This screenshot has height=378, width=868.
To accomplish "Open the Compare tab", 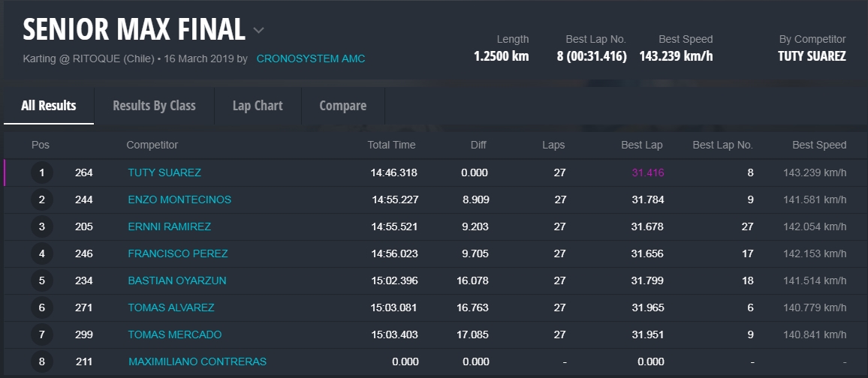I will pyautogui.click(x=342, y=106).
